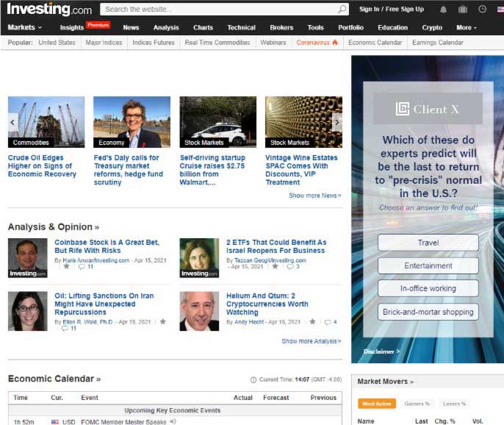
Task: Click the speaker icon beside FOMC Mester event
Action: 173,421
